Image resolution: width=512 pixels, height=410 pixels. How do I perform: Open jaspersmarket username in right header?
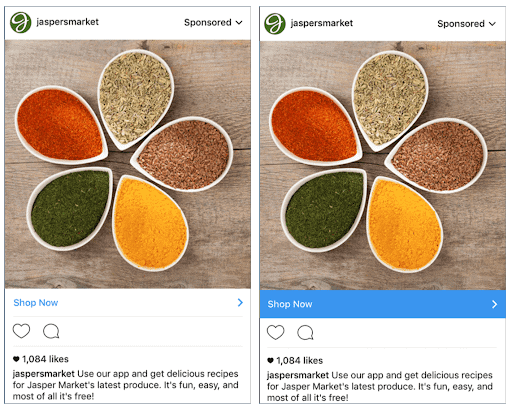click(322, 23)
